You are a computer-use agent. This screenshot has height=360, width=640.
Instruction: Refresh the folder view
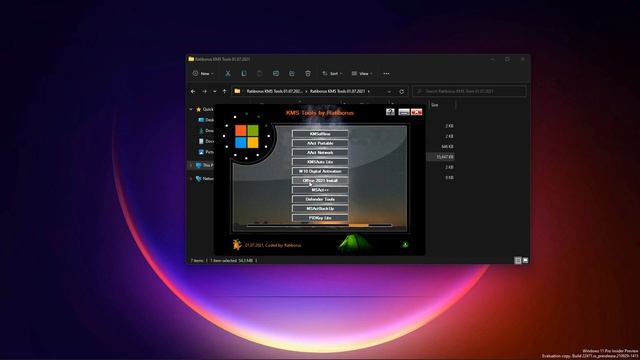(402, 91)
